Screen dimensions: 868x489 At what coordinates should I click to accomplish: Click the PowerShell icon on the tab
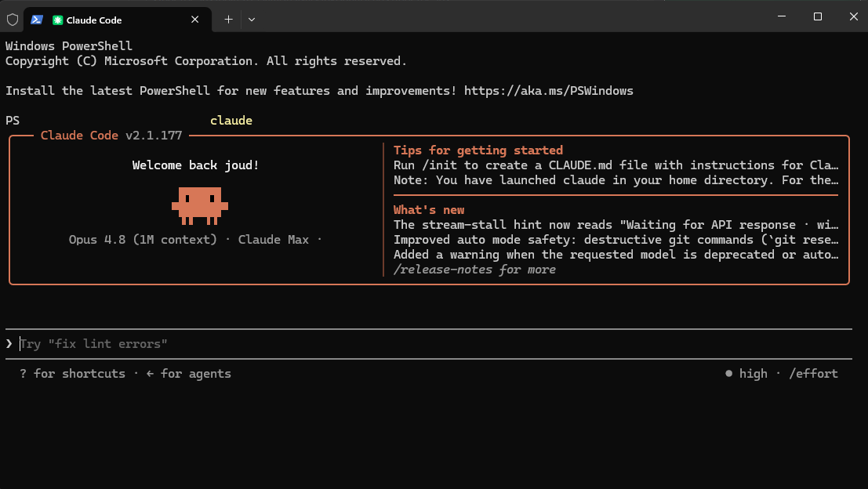tap(37, 20)
